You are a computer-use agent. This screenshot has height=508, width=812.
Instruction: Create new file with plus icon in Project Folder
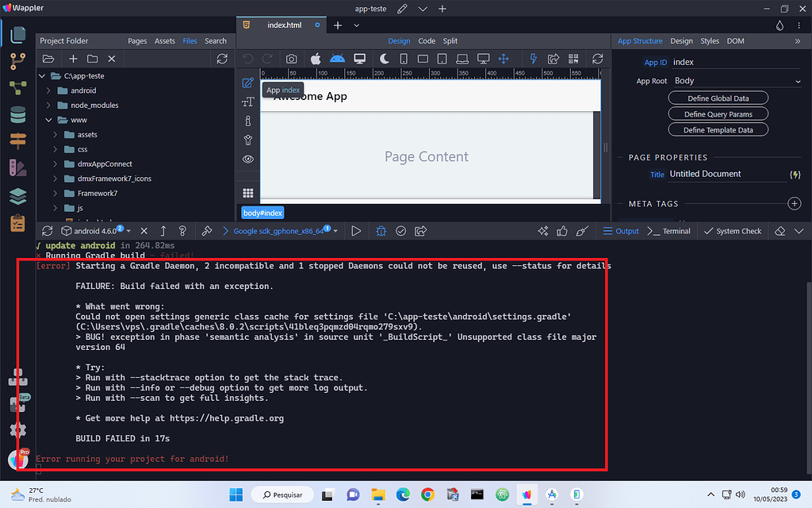(x=73, y=59)
